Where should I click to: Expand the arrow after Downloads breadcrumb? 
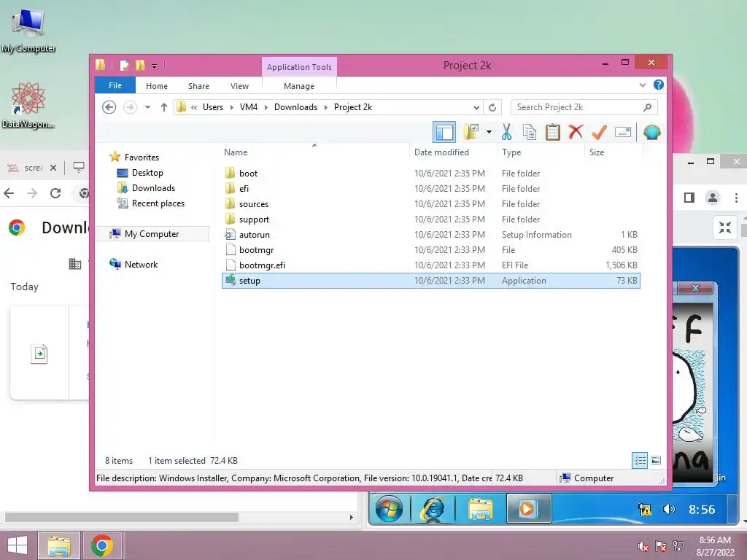(326, 107)
